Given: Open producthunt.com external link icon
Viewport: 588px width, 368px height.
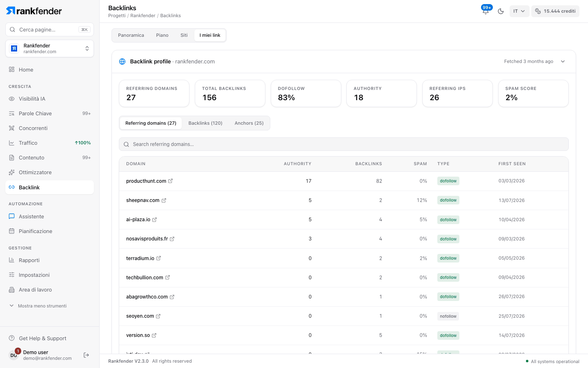Looking at the screenshot, I should pyautogui.click(x=170, y=181).
